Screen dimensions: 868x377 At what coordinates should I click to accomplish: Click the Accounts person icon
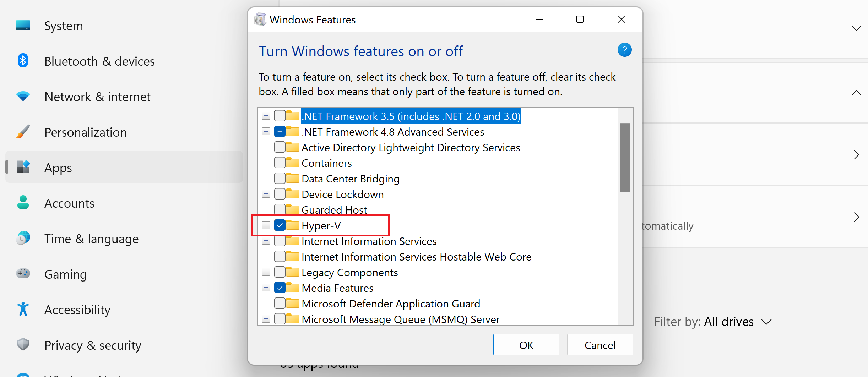(x=23, y=203)
